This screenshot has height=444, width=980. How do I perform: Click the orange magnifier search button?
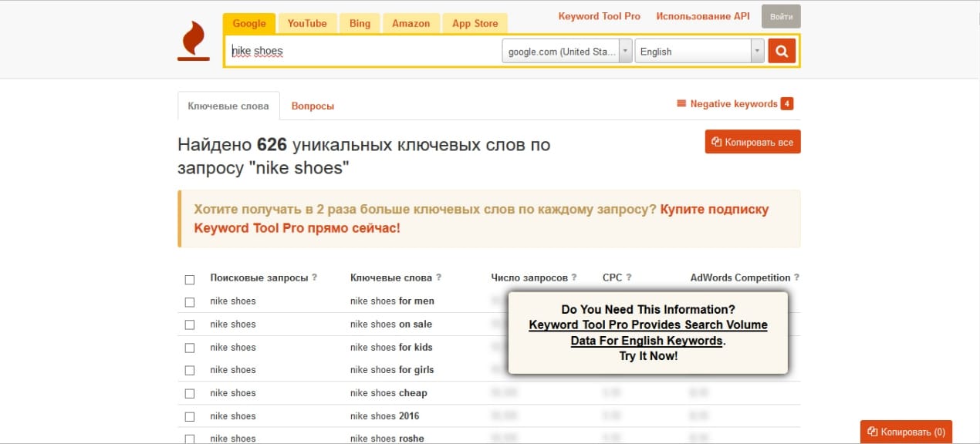pyautogui.click(x=782, y=52)
